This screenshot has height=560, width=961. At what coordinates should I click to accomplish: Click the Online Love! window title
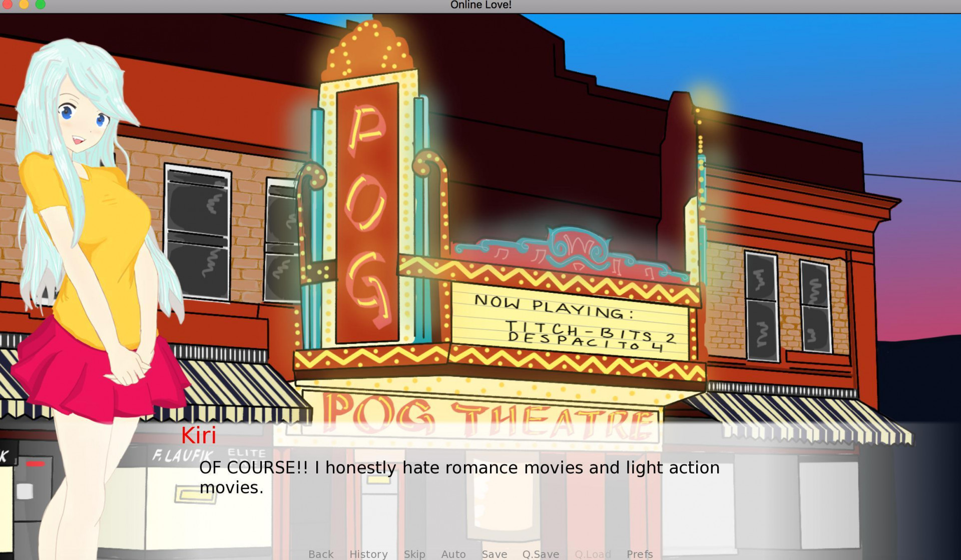pos(480,5)
